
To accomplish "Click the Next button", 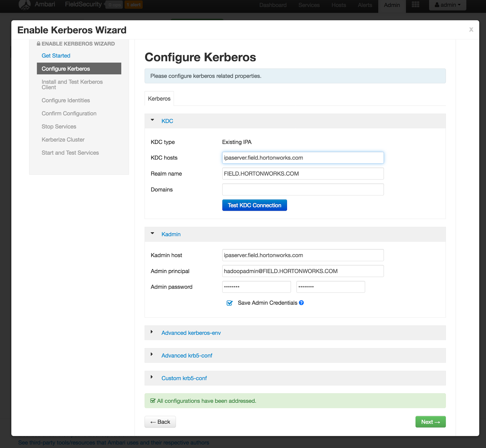I will [430, 422].
